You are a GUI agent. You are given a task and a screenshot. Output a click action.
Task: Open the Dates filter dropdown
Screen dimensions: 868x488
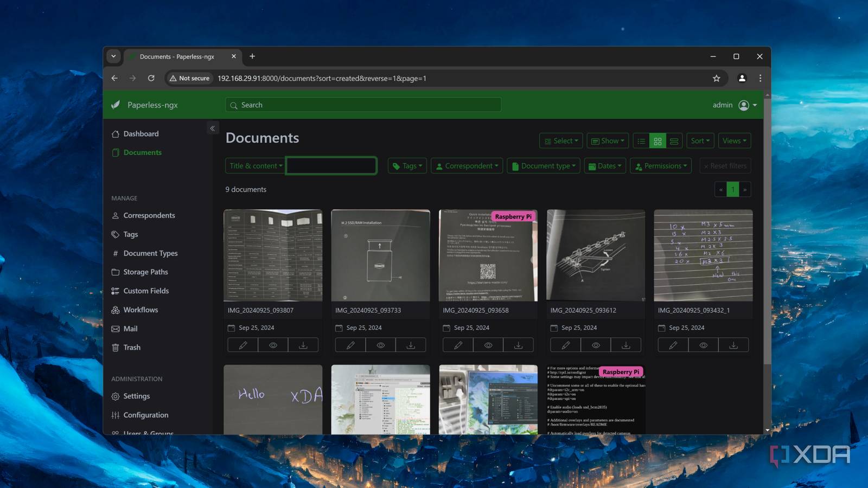[x=605, y=165]
